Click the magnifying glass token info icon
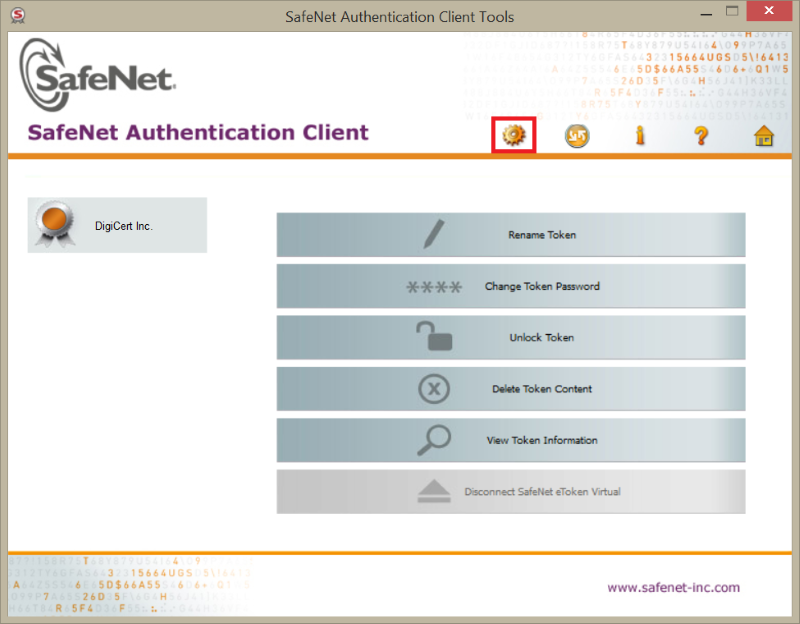 coord(433,440)
